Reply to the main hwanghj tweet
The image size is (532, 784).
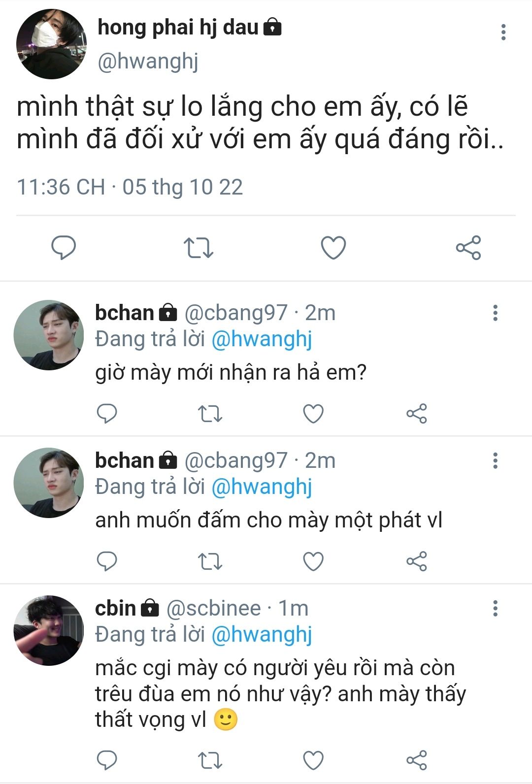64,247
